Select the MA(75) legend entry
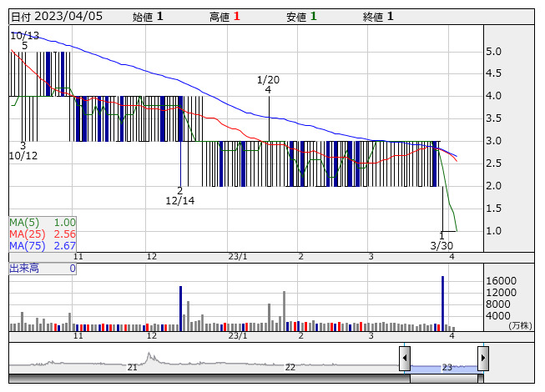Image resolution: width=545 pixels, height=392 pixels. click(x=42, y=246)
